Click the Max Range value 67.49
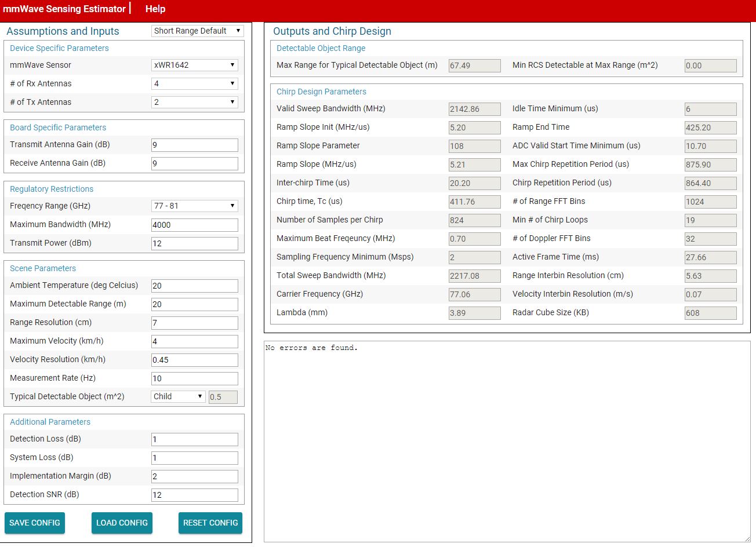This screenshot has width=756, height=547. click(x=475, y=65)
